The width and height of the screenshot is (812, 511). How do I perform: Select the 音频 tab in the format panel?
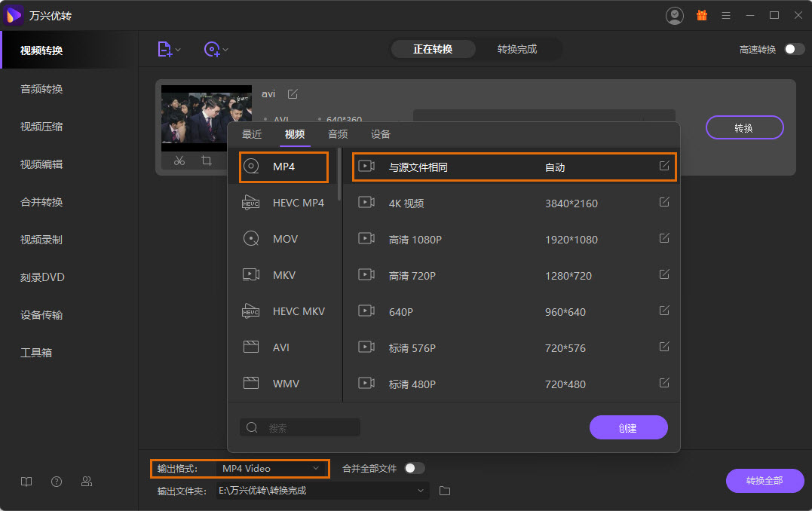pyautogui.click(x=337, y=133)
